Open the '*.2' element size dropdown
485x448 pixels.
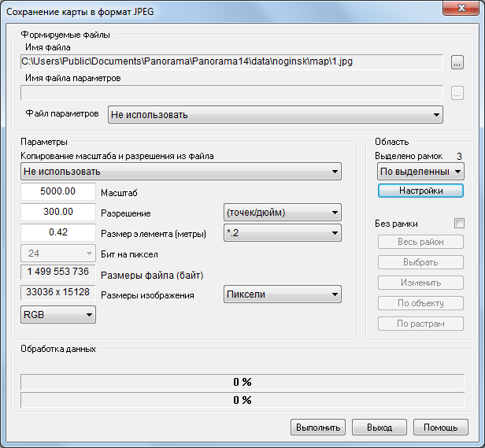pyautogui.click(x=282, y=232)
